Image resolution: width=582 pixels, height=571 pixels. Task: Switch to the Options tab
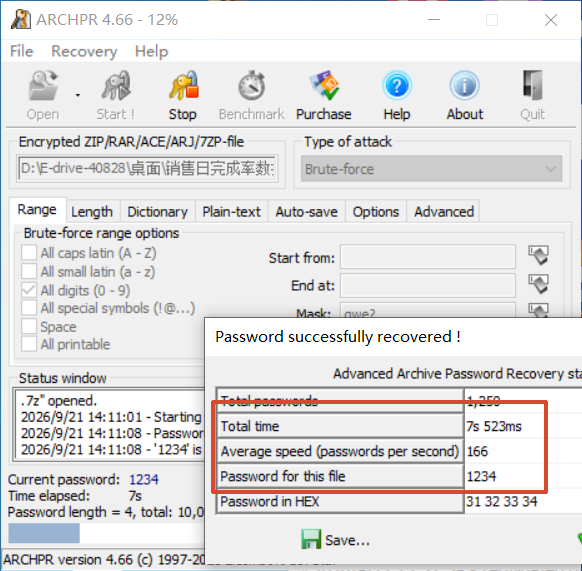click(376, 212)
